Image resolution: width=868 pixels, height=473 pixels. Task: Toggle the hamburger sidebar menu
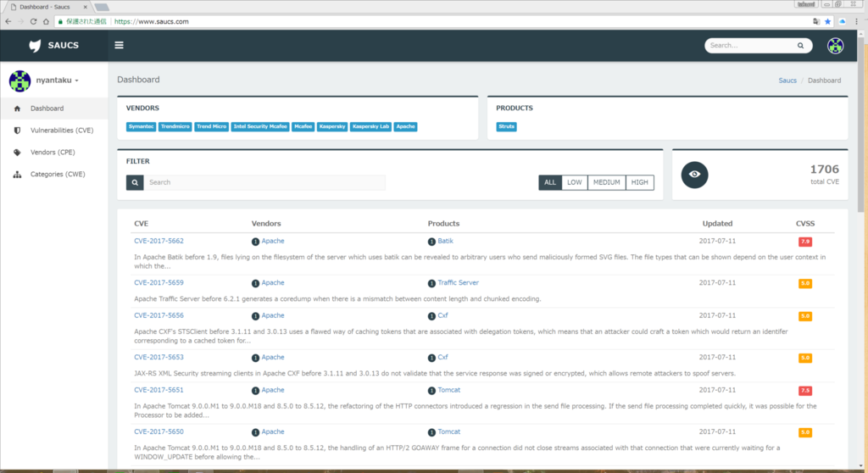[119, 46]
